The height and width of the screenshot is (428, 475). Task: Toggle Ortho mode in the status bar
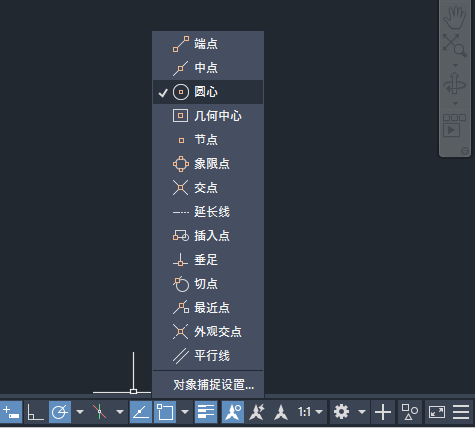(x=35, y=412)
